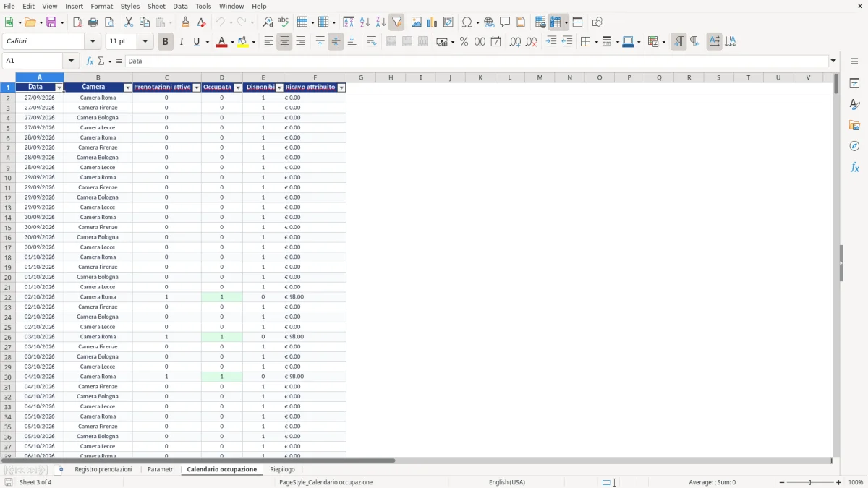Click the Print icon
This screenshot has width=868, height=488.
click(93, 22)
